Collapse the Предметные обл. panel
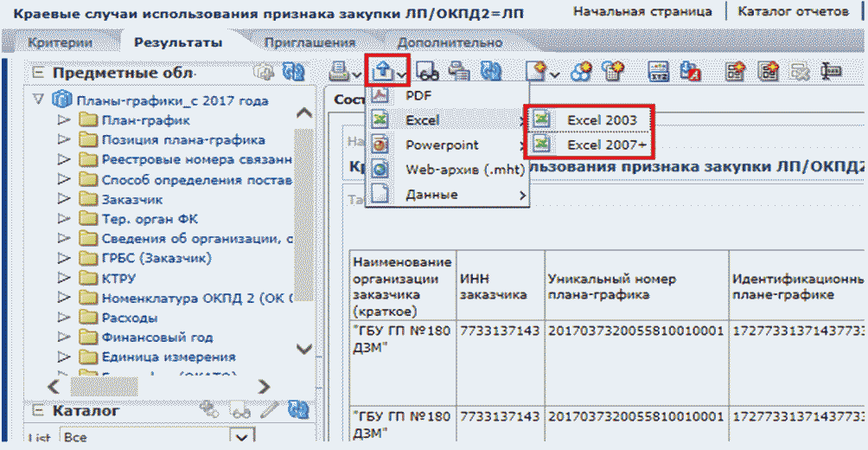This screenshot has height=450, width=868. coord(39,73)
